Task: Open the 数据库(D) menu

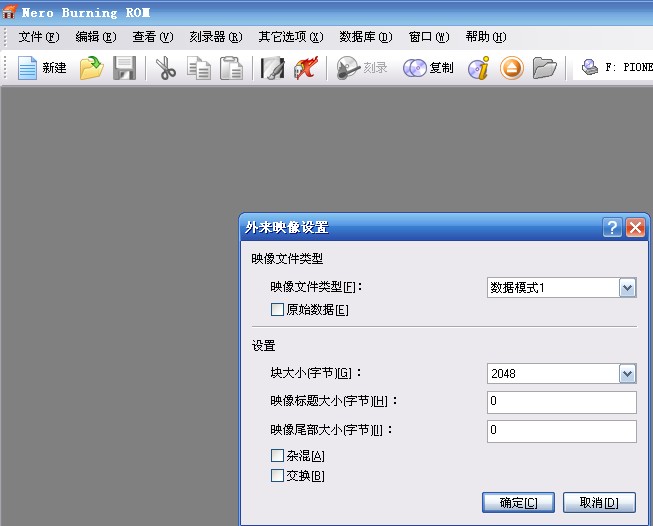Action: [x=366, y=37]
